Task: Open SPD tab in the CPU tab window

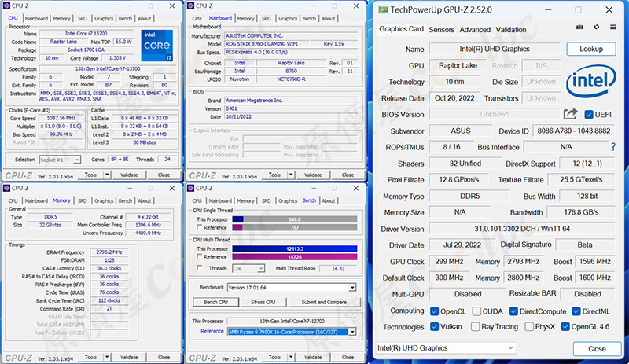Action: pyautogui.click(x=83, y=18)
